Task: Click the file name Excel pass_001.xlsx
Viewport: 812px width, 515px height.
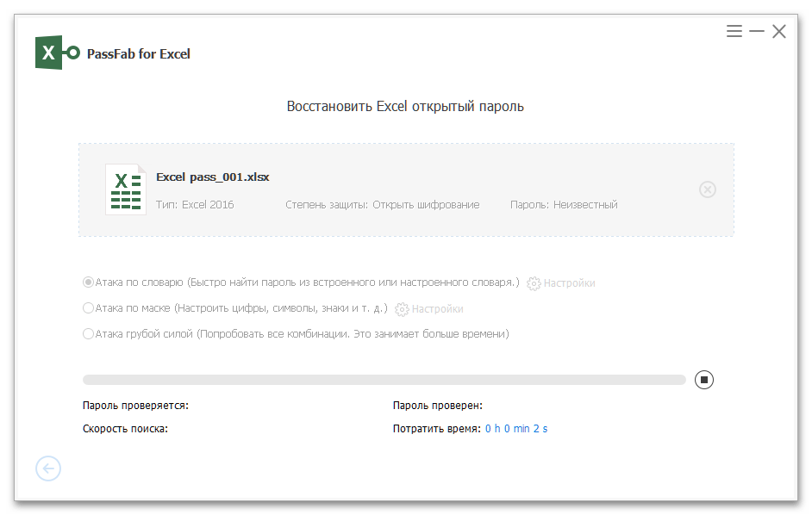Action: tap(212, 177)
